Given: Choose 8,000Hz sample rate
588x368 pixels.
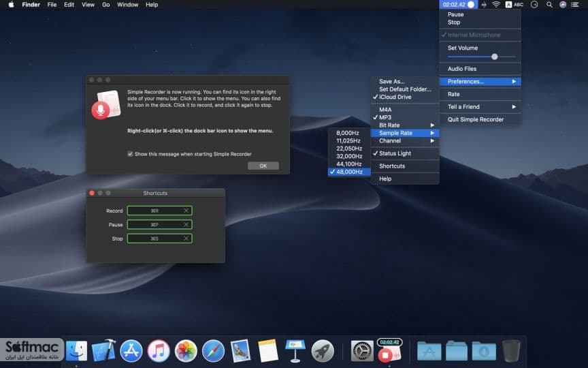Looking at the screenshot, I should [349, 133].
